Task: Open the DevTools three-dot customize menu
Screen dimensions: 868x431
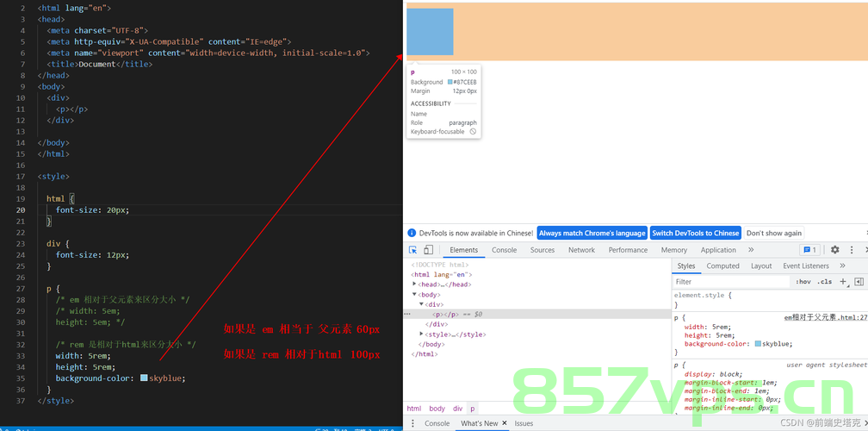Action: pyautogui.click(x=852, y=250)
